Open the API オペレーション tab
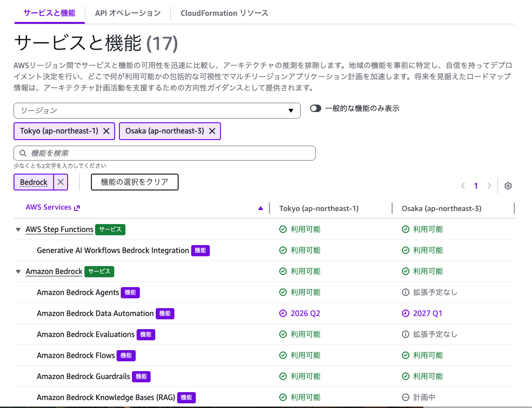Screen dimensions: 532x408 point(128,13)
